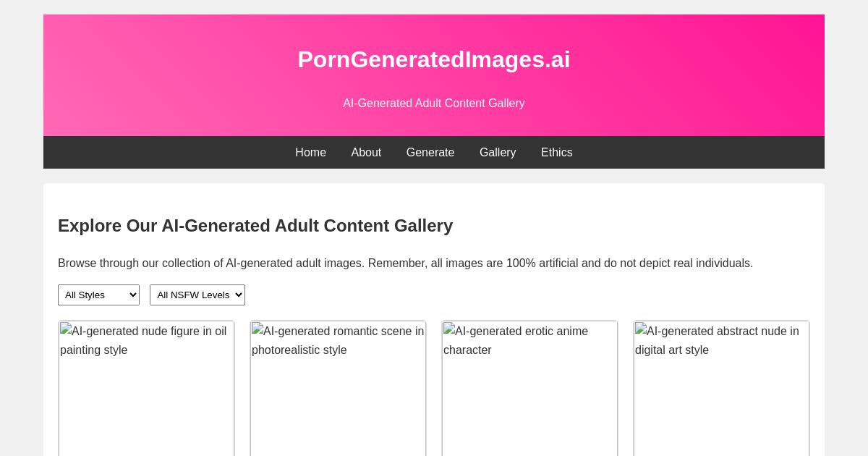Click the broken image icon on anime card
Screen dimensions: 868x456
(449, 329)
